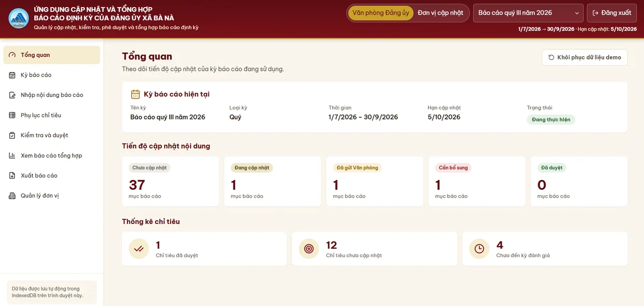Switch to the Đơn vị cập nhật role
644x306 pixels.
[x=441, y=13]
